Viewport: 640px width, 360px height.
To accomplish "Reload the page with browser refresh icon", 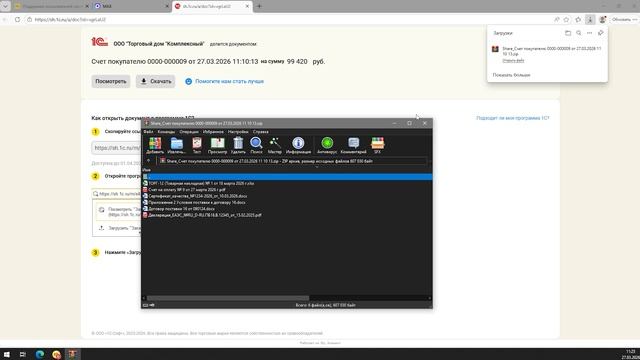I will click(17, 20).
